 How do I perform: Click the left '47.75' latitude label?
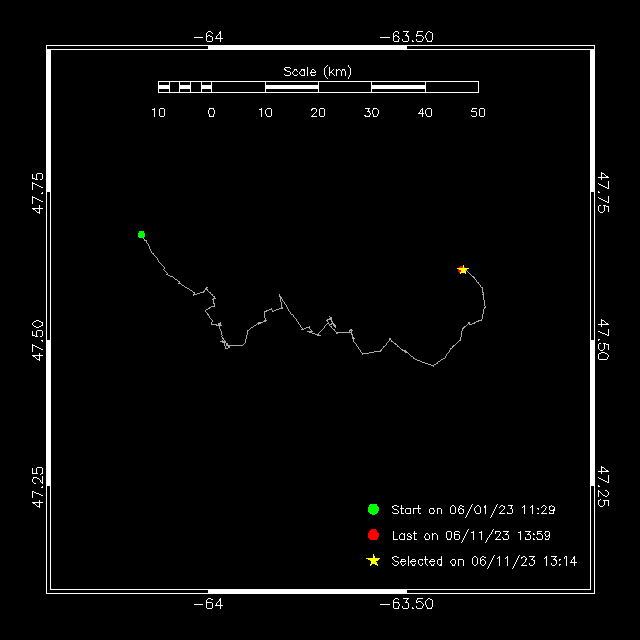point(38,193)
